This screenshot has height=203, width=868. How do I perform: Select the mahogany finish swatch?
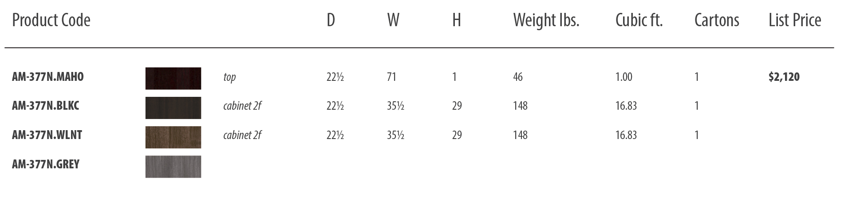(x=173, y=79)
